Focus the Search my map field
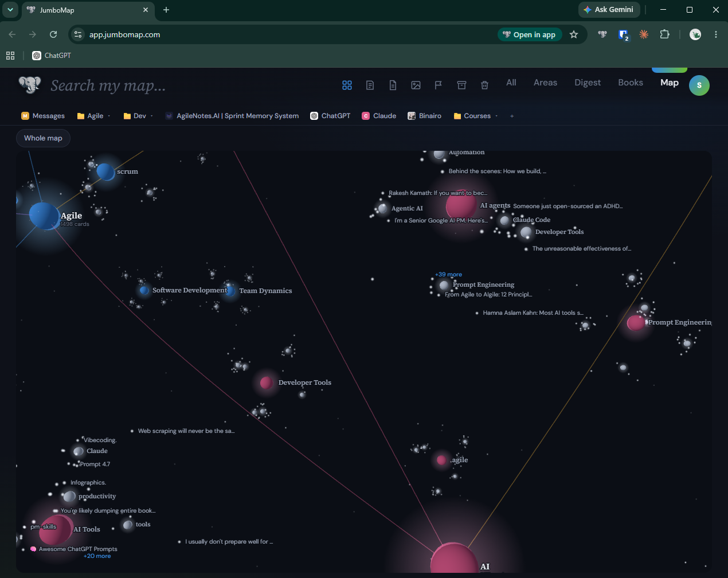 point(108,85)
